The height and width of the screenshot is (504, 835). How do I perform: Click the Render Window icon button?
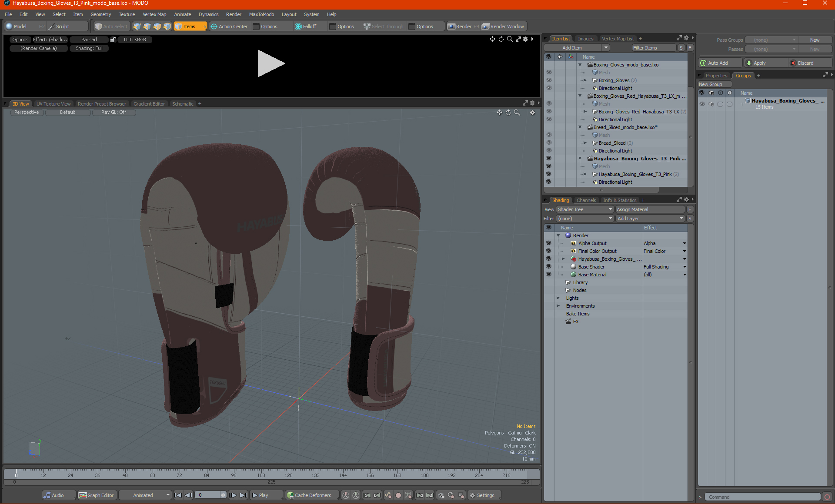pyautogui.click(x=486, y=27)
